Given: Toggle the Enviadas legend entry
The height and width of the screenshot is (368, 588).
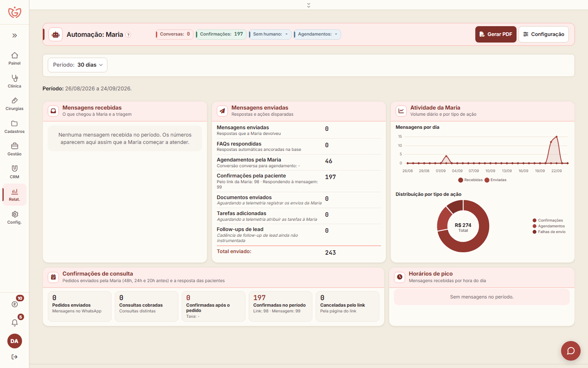Looking at the screenshot, I should click(x=496, y=180).
